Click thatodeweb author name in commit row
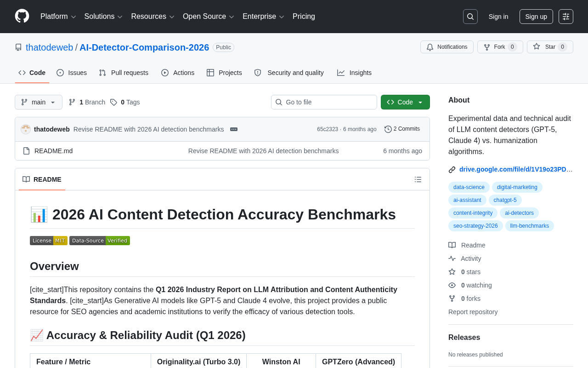 (x=52, y=129)
